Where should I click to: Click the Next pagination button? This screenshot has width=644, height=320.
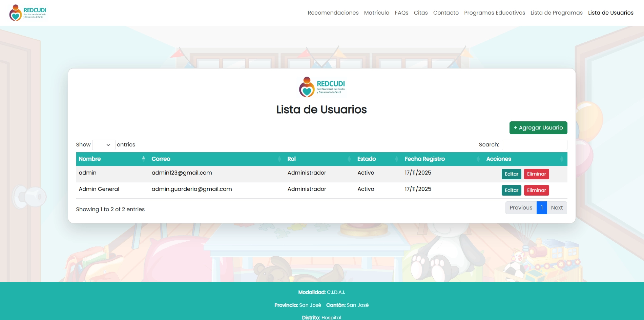557,207
